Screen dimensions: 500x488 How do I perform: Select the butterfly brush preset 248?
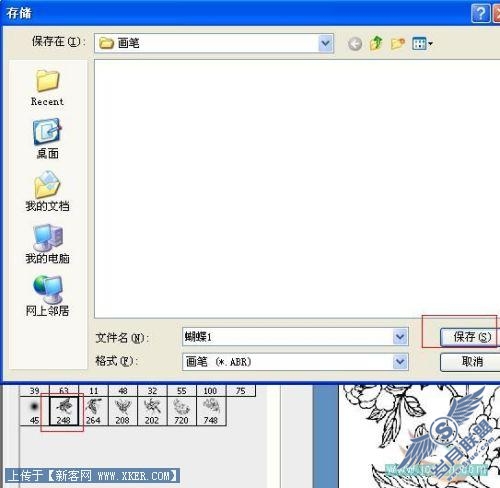[x=64, y=411]
